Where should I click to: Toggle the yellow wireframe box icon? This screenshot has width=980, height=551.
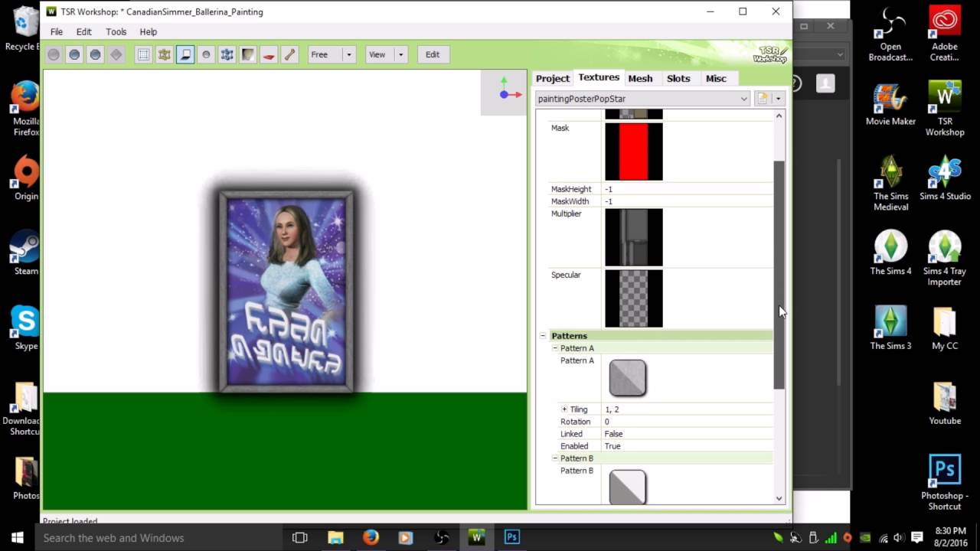point(164,54)
